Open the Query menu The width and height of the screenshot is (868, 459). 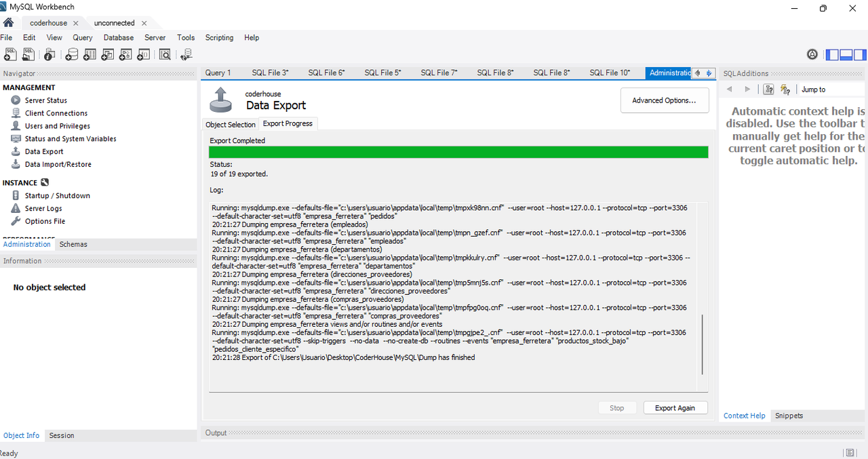click(83, 38)
